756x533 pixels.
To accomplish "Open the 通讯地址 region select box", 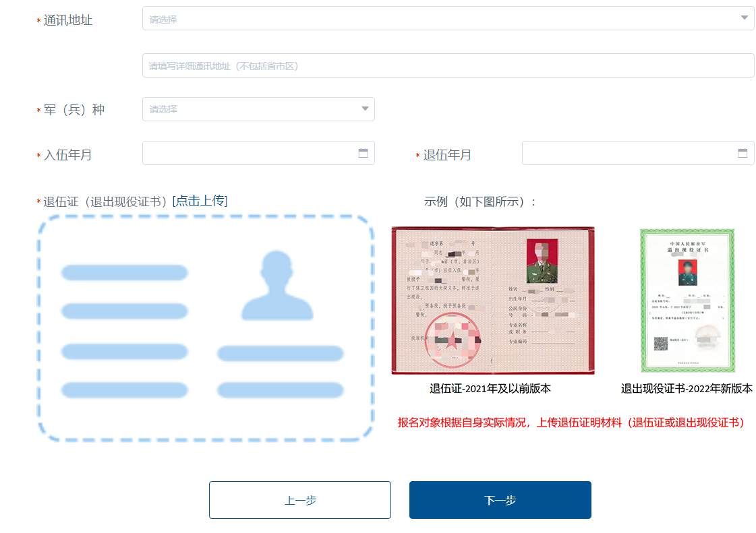I will click(x=438, y=18).
